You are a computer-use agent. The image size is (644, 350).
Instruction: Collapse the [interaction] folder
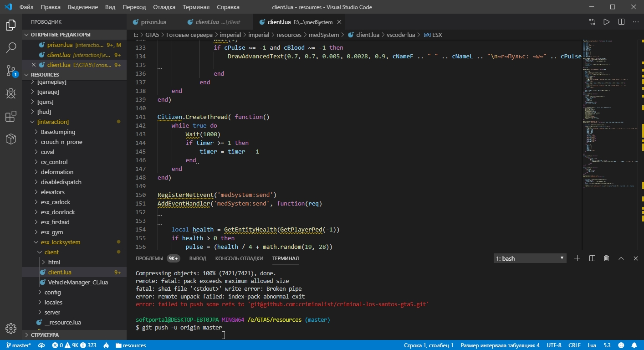[53, 122]
